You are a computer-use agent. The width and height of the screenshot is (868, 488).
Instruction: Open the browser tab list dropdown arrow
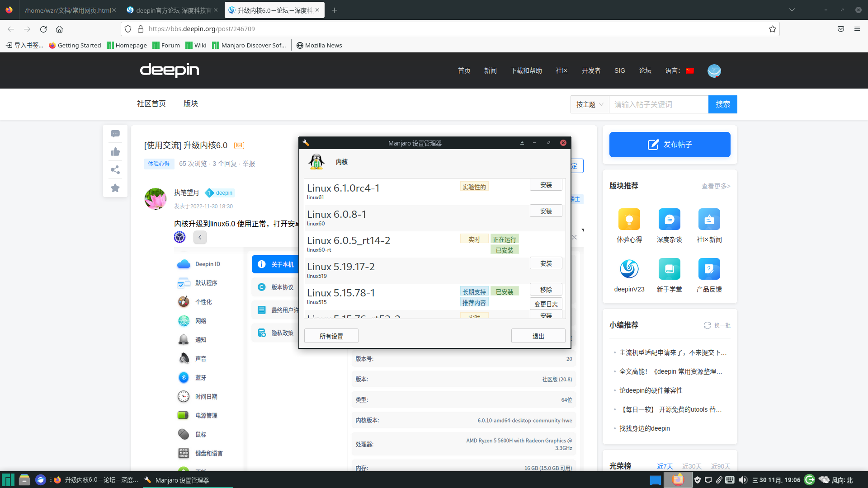[793, 9]
